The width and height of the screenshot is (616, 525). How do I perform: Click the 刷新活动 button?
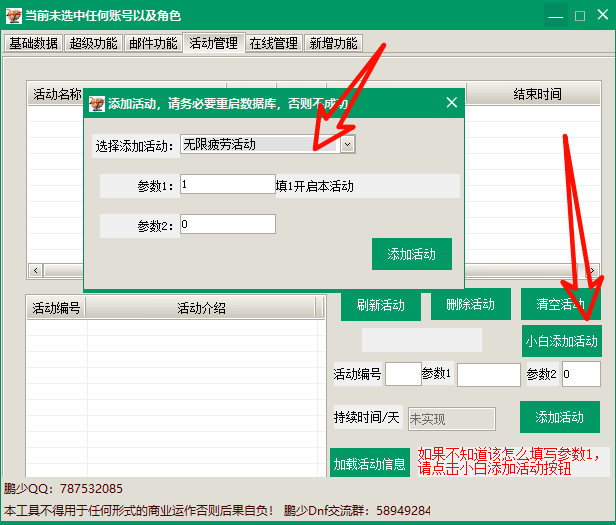380,305
